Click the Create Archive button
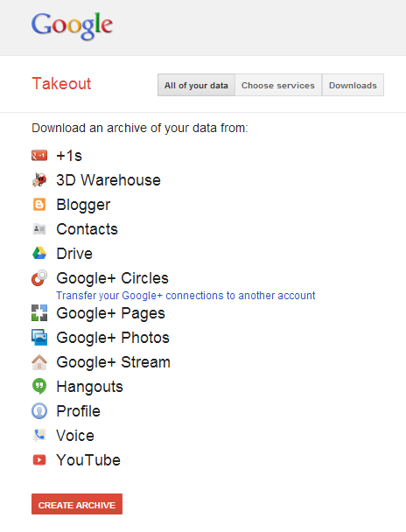The image size is (406, 532). (x=77, y=504)
